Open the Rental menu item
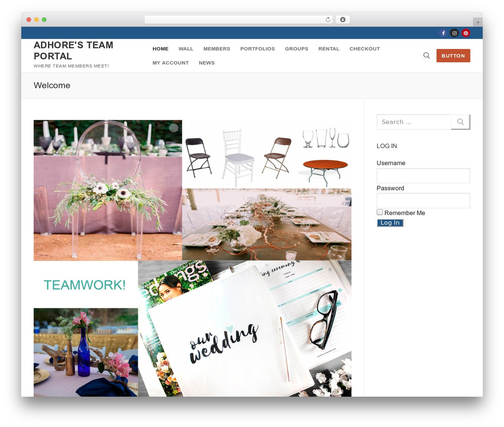Screen dimensions: 504x427 click(329, 49)
